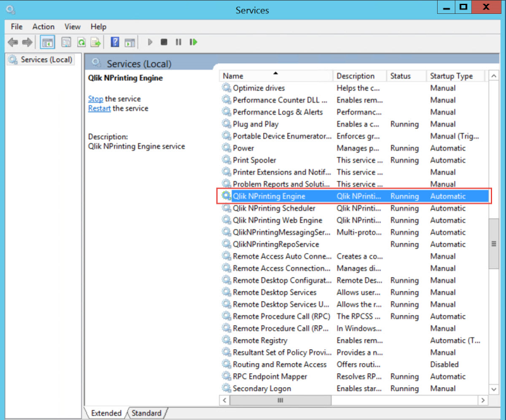Screen dimensions: 506x420
Task: Click the vertical scrollbar down arrow
Action: click(x=493, y=388)
